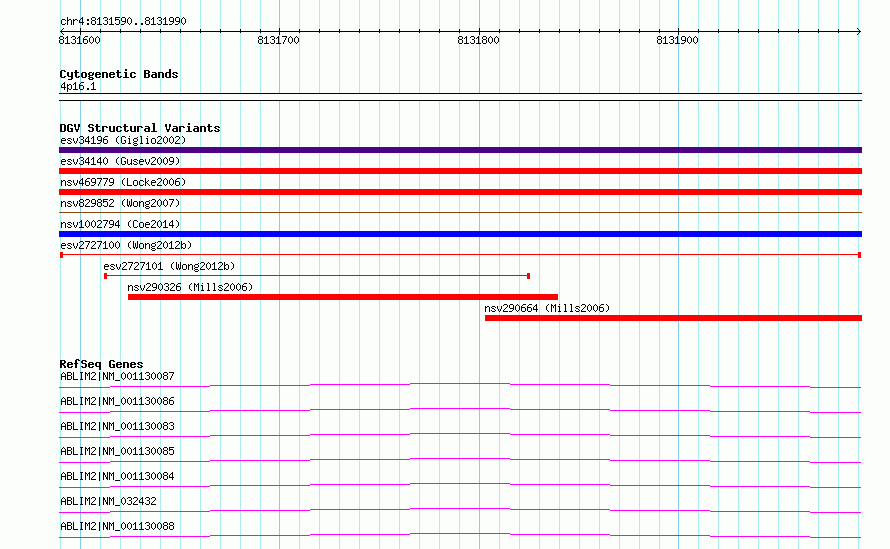Image resolution: width=890 pixels, height=549 pixels.
Task: Click the RefSeq Genes track heading
Action: click(x=101, y=364)
